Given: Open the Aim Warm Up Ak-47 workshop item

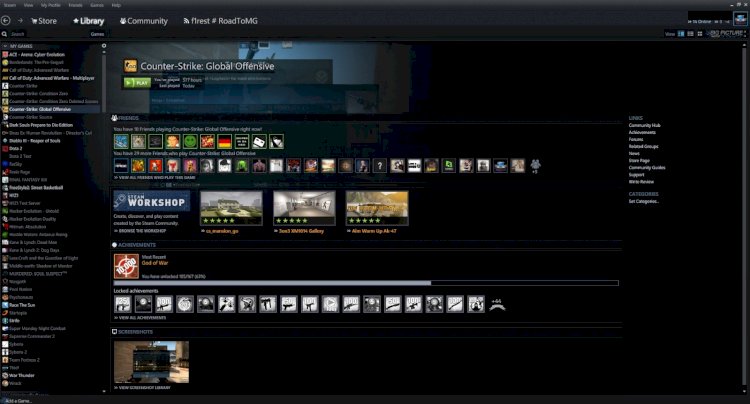Looking at the screenshot, I should tap(377, 208).
